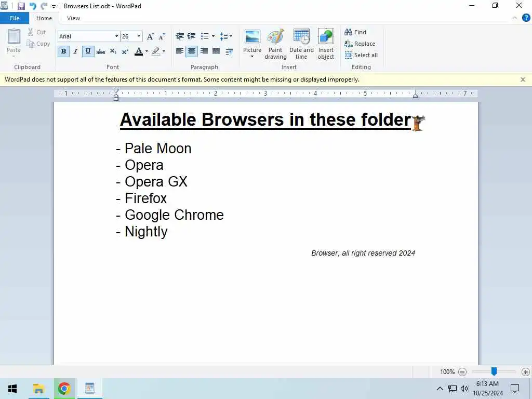
Task: Click Find in the Editing group
Action: [x=355, y=32]
